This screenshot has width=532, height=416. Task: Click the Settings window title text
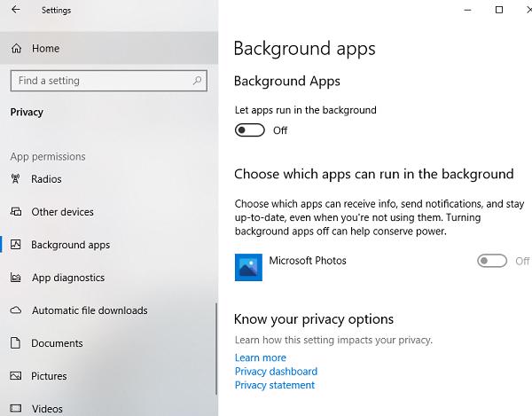tap(56, 10)
